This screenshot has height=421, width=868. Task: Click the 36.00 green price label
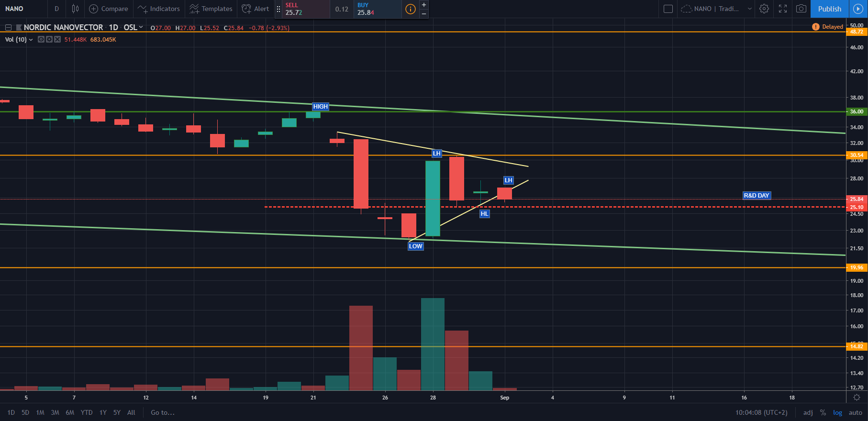tap(857, 111)
